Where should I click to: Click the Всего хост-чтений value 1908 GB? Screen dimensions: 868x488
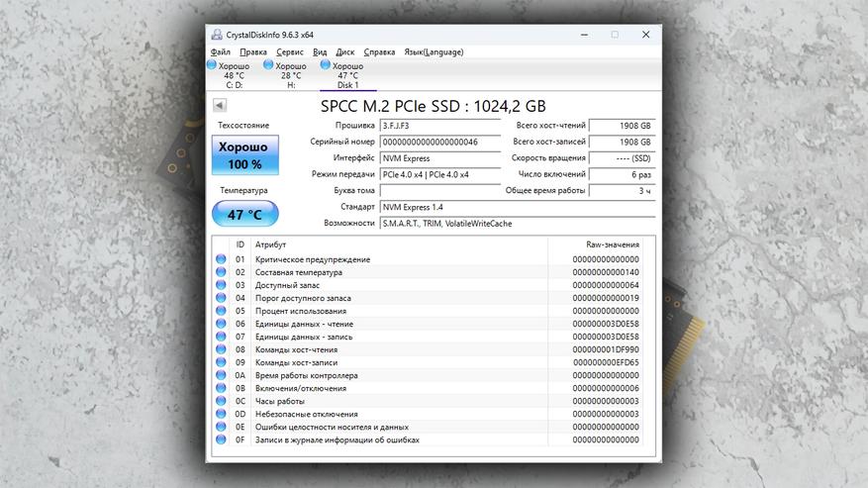(x=623, y=126)
